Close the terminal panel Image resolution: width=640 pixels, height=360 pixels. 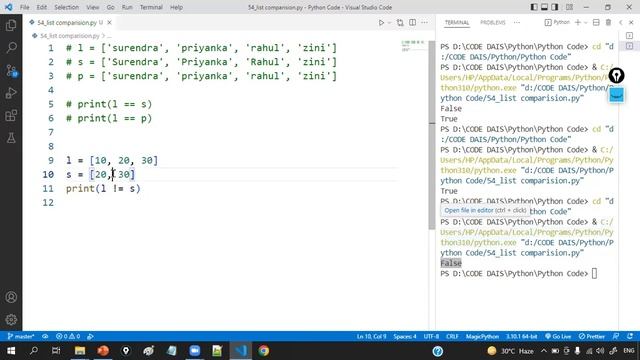pos(631,22)
